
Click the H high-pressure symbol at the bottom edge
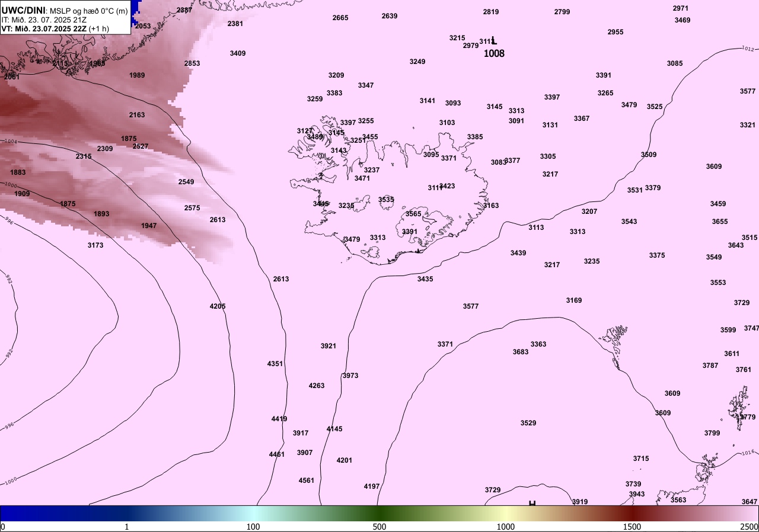[532, 502]
